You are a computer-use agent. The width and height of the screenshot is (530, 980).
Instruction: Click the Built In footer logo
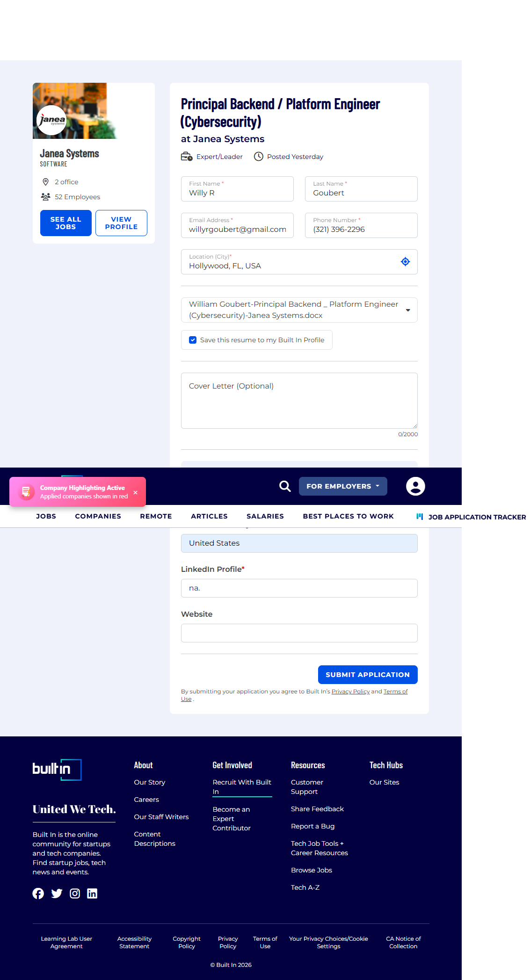[x=57, y=770]
